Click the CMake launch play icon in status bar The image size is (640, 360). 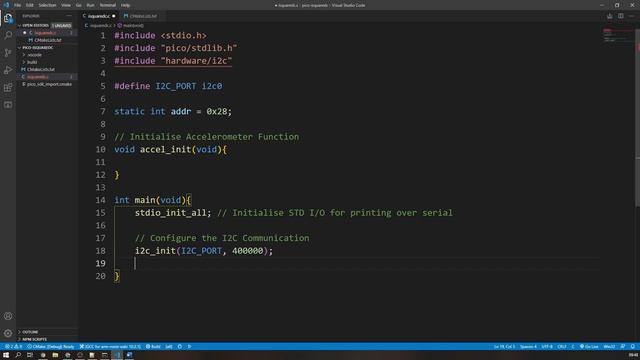(189, 347)
